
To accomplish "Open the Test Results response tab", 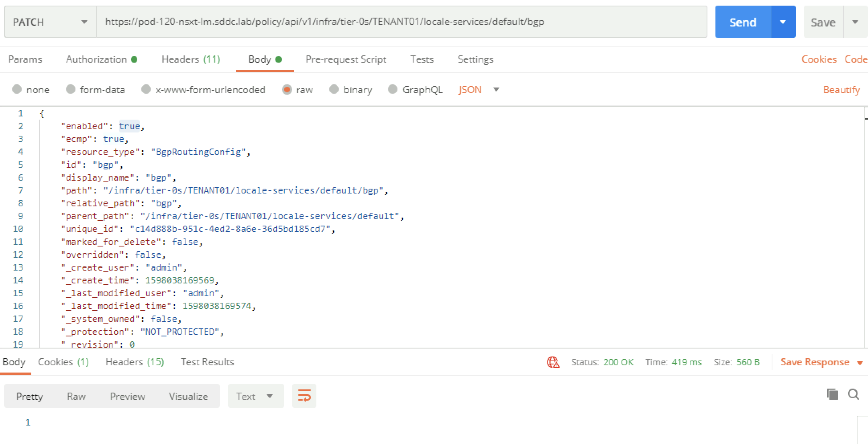I will (x=207, y=362).
